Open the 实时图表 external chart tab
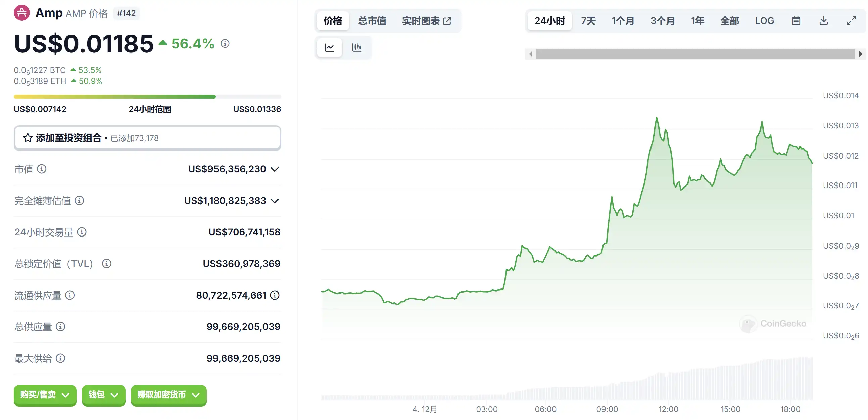This screenshot has width=868, height=420. pos(426,21)
